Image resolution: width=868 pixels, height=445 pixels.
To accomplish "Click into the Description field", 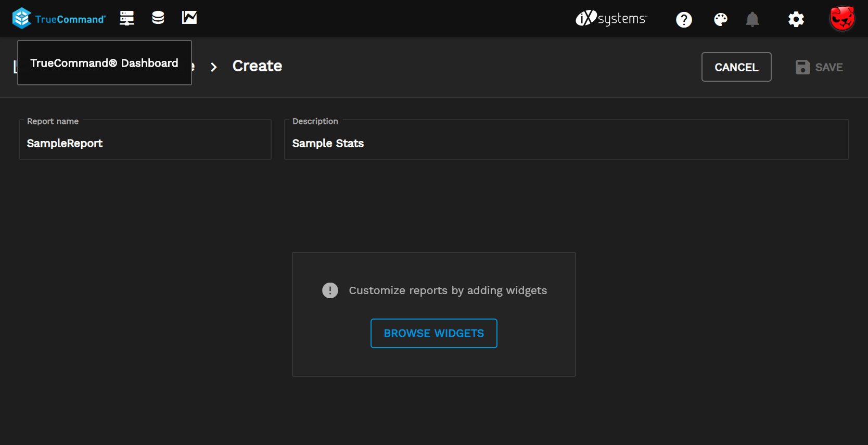I will click(566, 143).
